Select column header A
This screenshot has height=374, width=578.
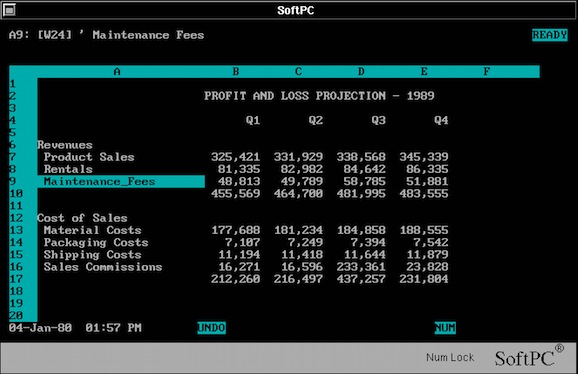tap(117, 71)
